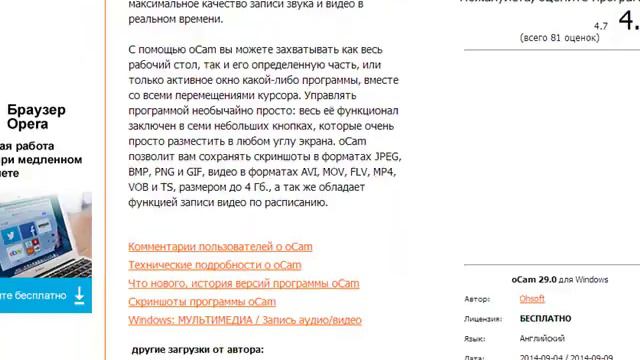The width and height of the screenshot is (640, 360).
Task: Click the "Лицензия:" label
Action: tap(483, 319)
